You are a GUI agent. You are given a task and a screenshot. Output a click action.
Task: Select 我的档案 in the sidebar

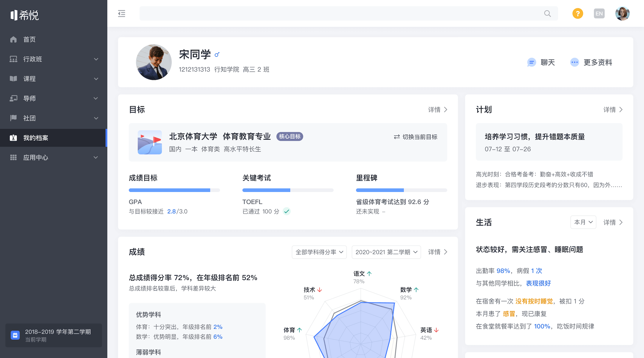pos(36,138)
